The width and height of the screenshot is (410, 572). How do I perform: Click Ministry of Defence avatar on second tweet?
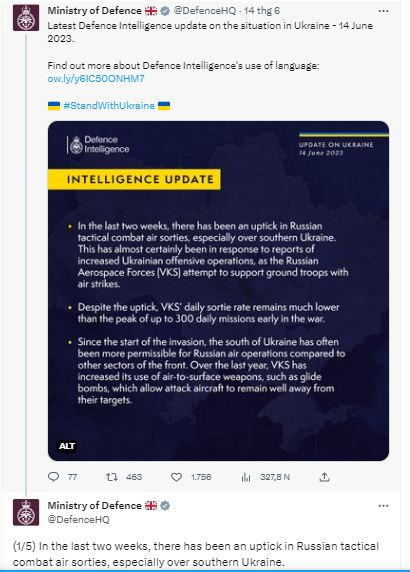(x=26, y=512)
